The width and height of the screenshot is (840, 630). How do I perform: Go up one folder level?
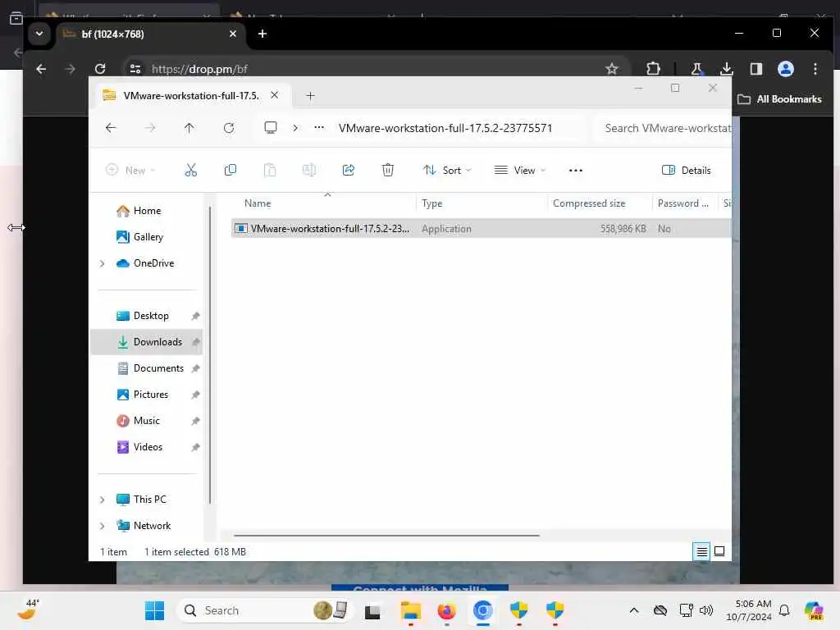(x=189, y=128)
